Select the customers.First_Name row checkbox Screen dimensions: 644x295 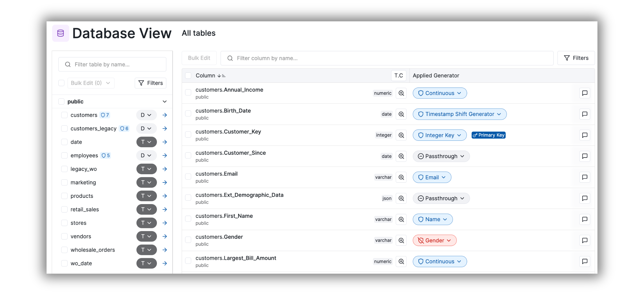pos(188,219)
